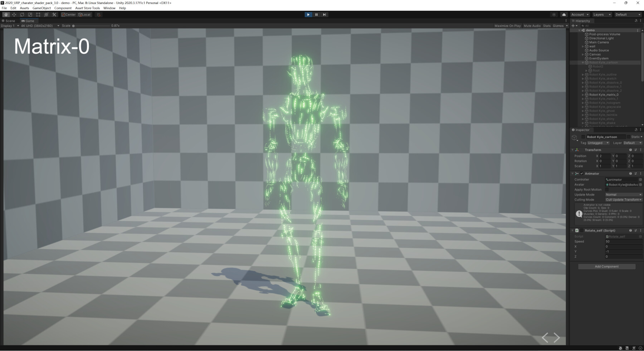
Task: Open the Culling Mode dropdown
Action: [624, 200]
